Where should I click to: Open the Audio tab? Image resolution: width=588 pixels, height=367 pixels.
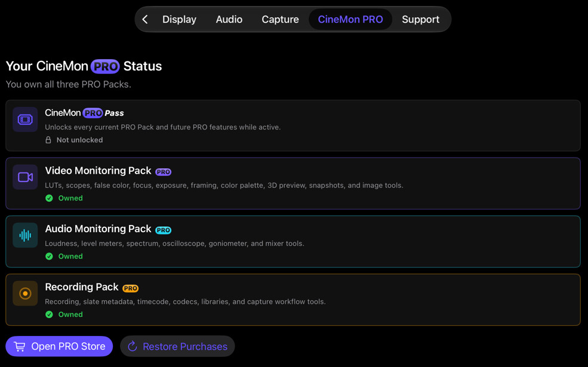point(229,19)
